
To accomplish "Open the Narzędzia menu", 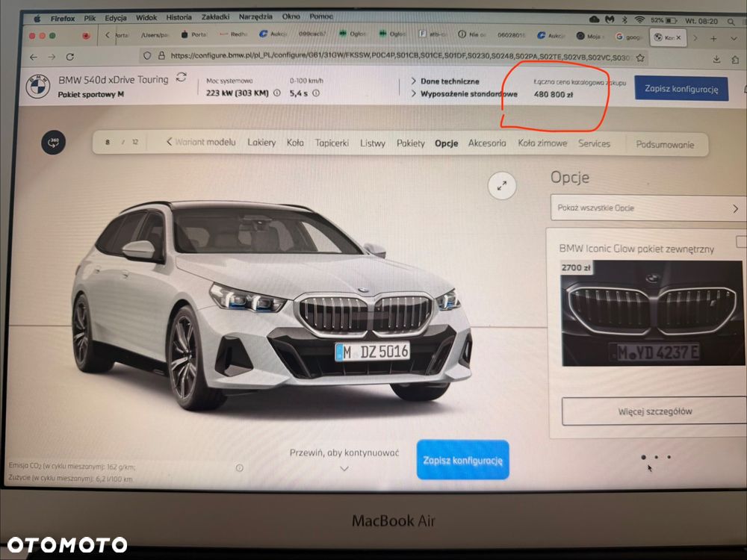I will [x=255, y=16].
